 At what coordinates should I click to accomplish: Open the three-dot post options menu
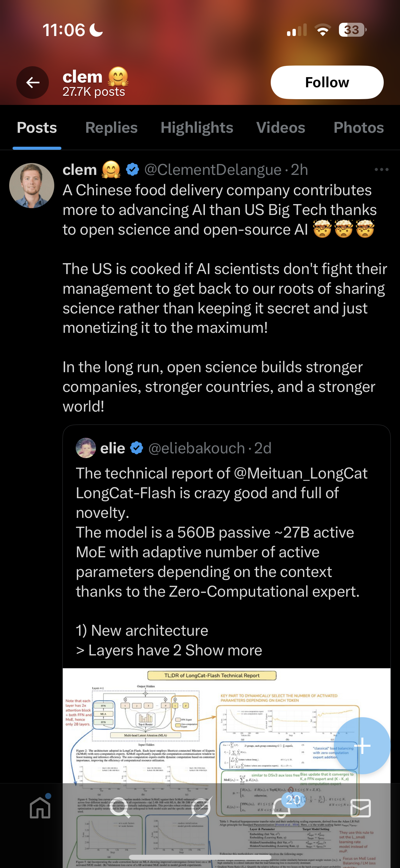(381, 169)
